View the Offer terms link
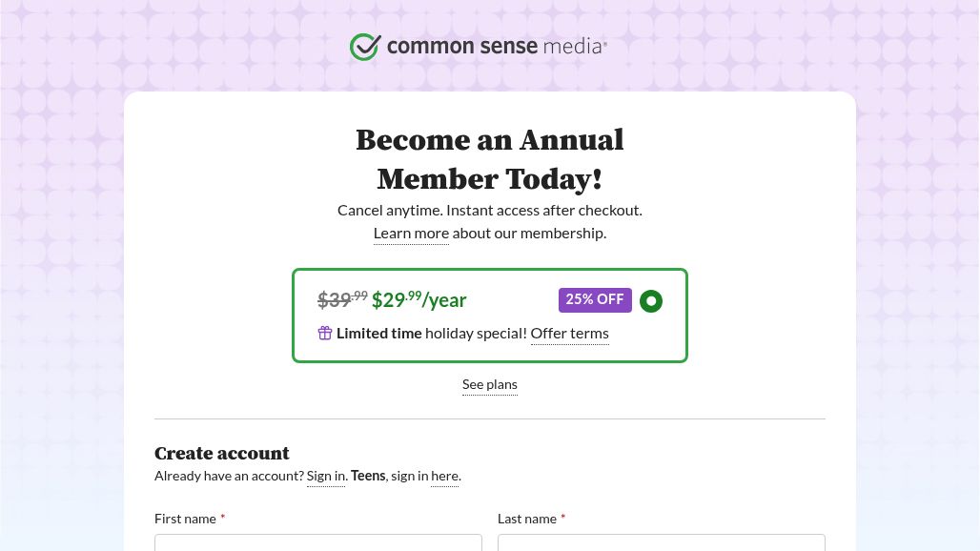 (x=569, y=334)
